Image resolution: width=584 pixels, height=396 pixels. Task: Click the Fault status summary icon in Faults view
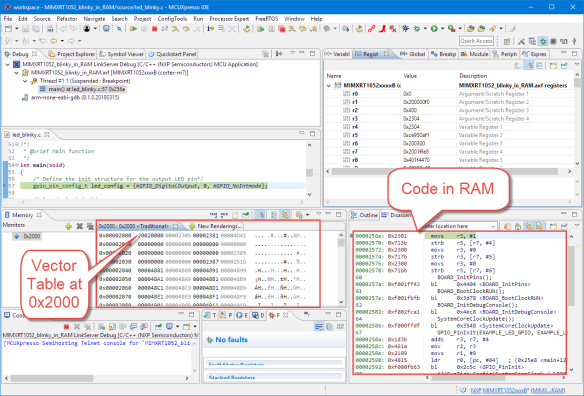tap(319, 327)
